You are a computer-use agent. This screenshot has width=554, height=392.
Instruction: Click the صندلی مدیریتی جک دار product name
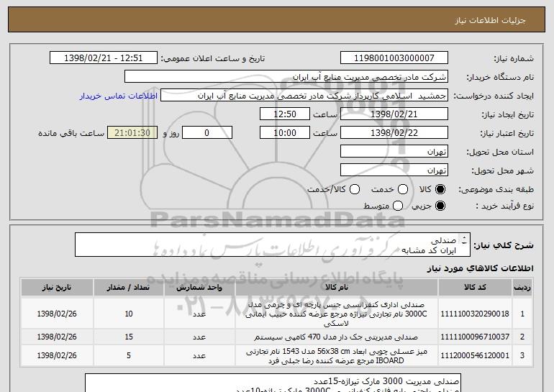pos(337,337)
